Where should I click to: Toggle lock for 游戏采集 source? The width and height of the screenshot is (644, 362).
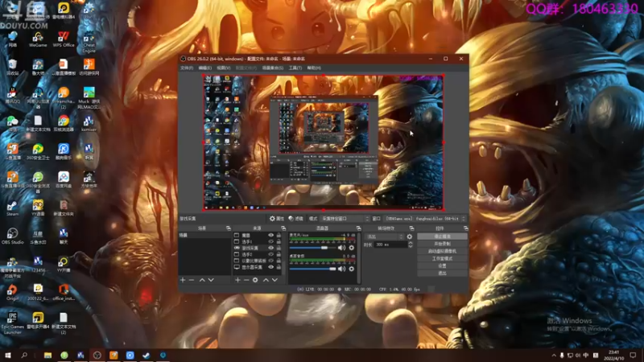[279, 248]
